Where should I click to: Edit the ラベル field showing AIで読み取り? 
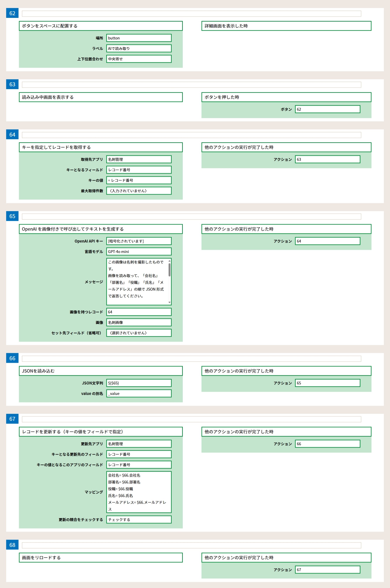tap(139, 48)
